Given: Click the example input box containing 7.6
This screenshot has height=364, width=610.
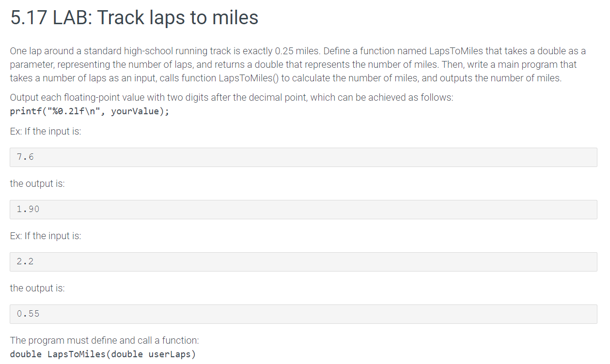Looking at the screenshot, I should (x=303, y=157).
